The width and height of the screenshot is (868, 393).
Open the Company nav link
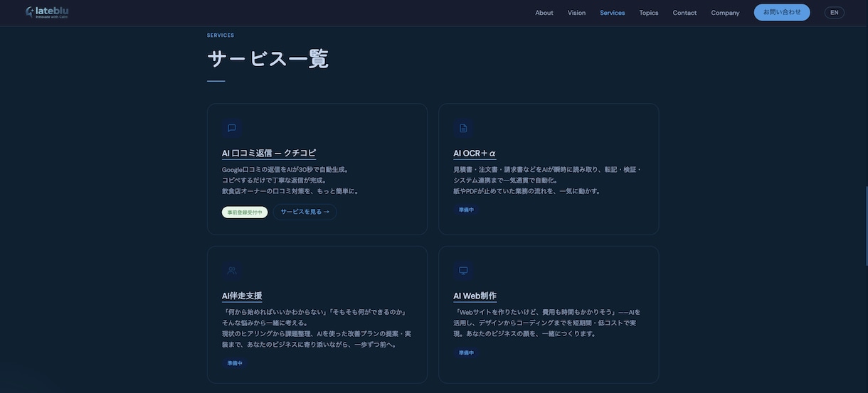point(726,13)
